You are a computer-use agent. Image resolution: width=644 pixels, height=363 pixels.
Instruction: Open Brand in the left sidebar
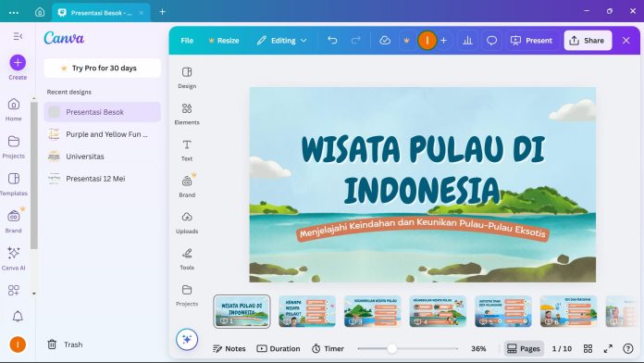click(x=14, y=221)
